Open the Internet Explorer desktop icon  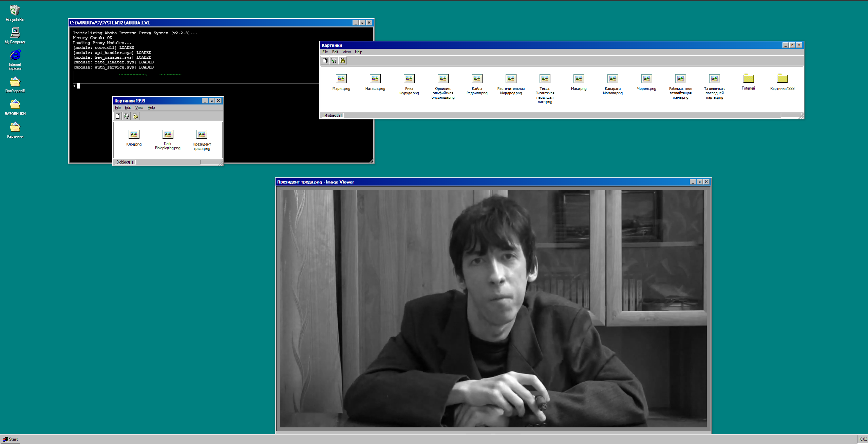click(15, 55)
